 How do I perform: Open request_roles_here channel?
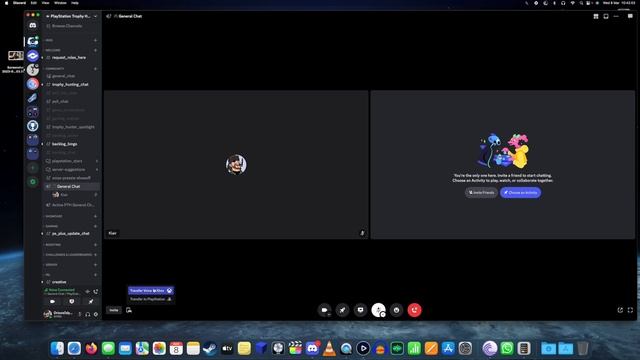click(69, 58)
